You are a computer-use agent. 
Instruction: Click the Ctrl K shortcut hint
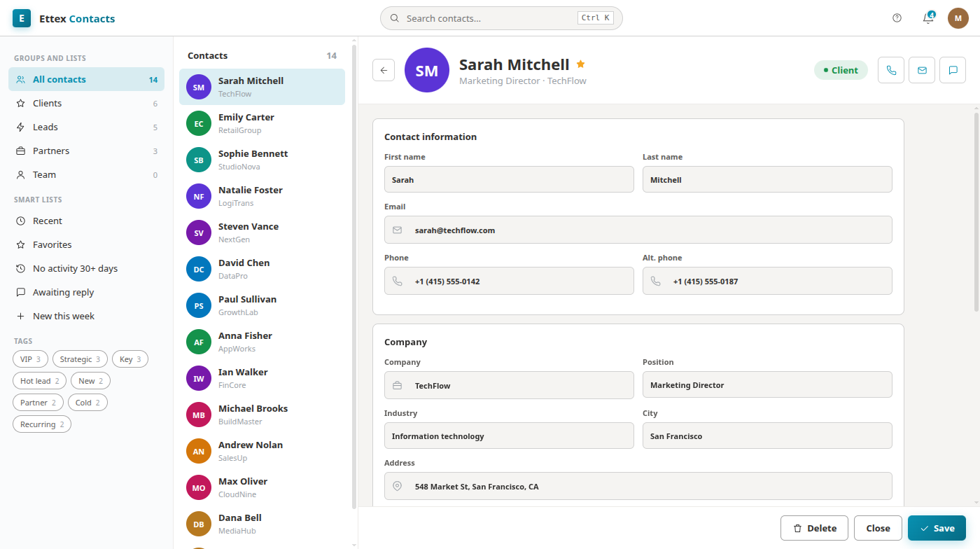click(x=595, y=18)
